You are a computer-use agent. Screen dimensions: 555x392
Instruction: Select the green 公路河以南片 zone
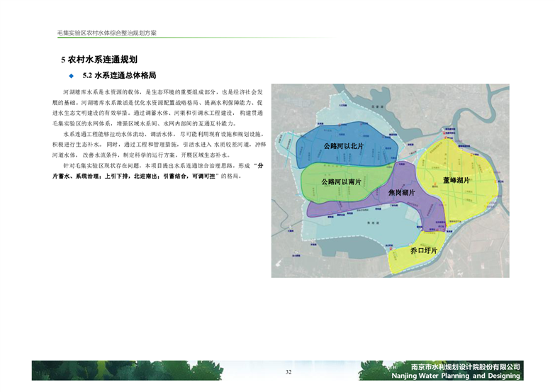coord(341,182)
